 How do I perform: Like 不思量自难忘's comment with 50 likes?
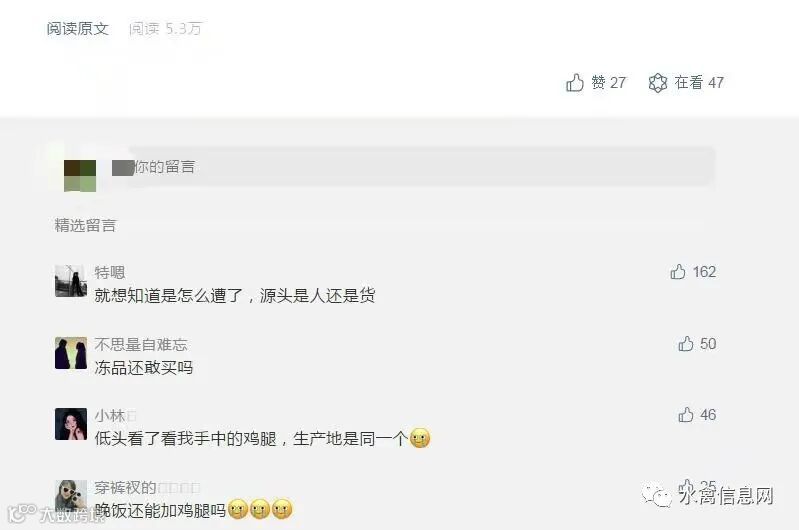click(x=686, y=344)
